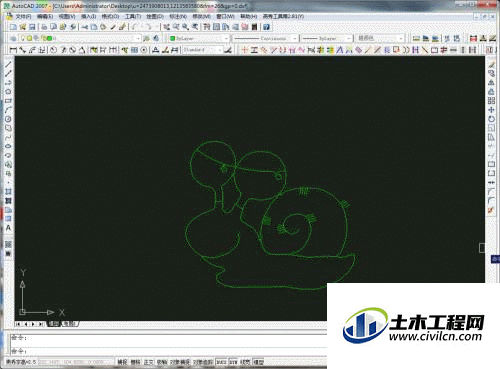Open the Dimension (标注) menu
500x369 pixels.
tap(178, 16)
